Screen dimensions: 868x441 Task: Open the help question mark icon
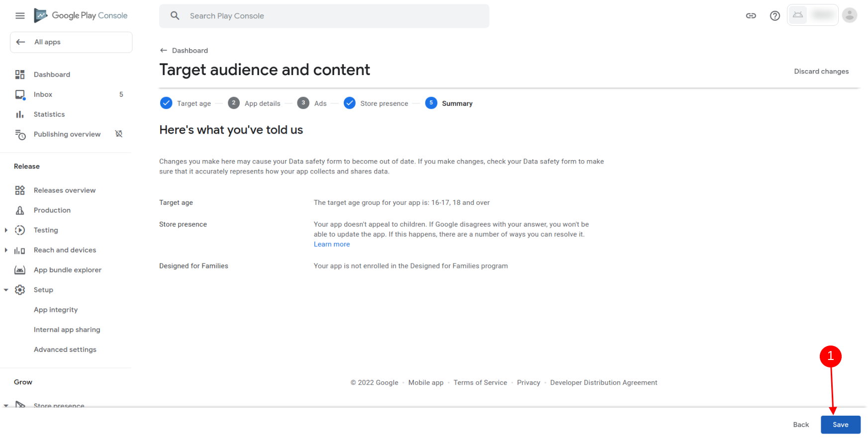(x=774, y=16)
